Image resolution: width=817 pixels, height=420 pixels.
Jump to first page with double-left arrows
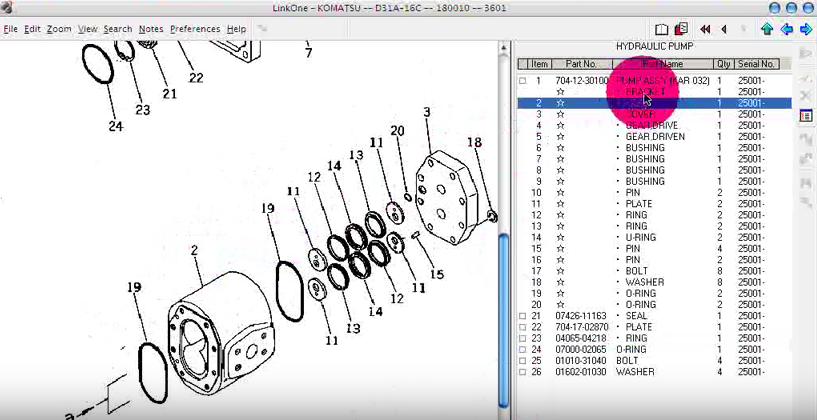(x=705, y=29)
